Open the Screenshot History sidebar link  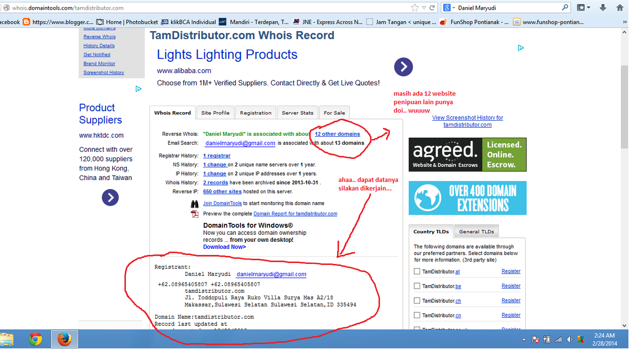[104, 73]
